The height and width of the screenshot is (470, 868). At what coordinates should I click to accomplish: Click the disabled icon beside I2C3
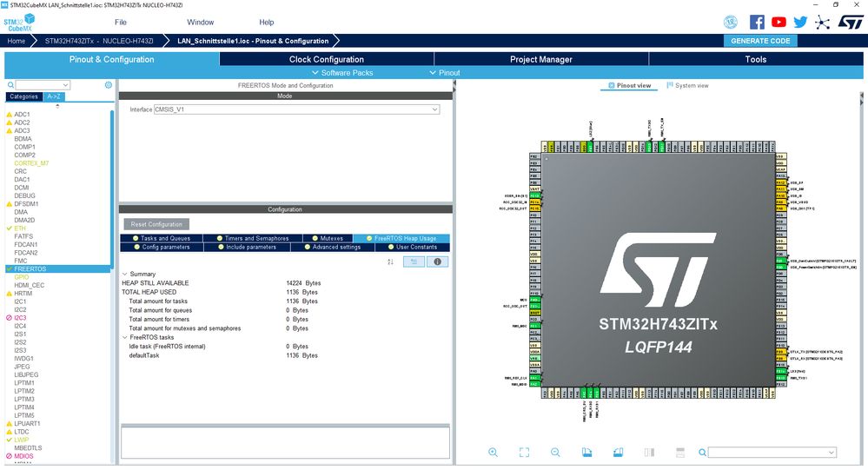pos(9,318)
